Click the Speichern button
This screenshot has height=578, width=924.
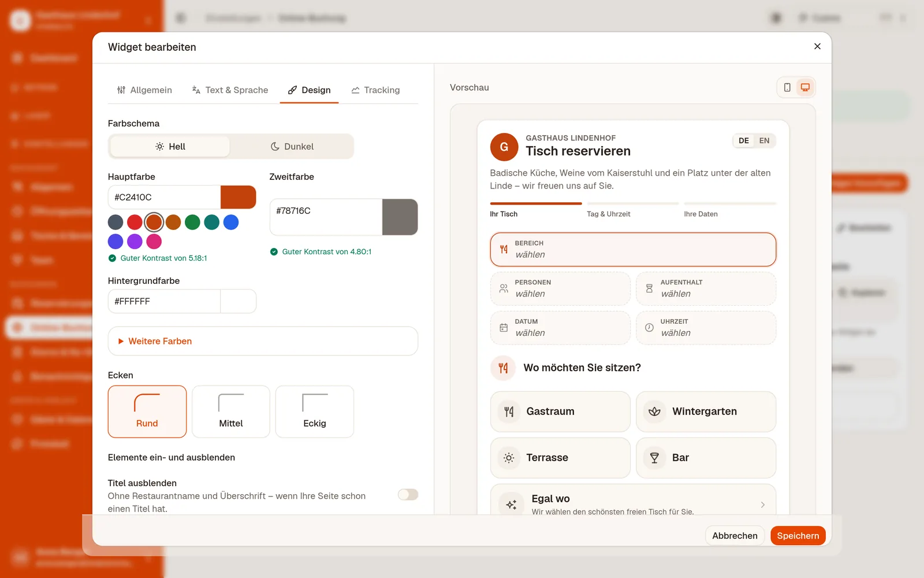798,536
